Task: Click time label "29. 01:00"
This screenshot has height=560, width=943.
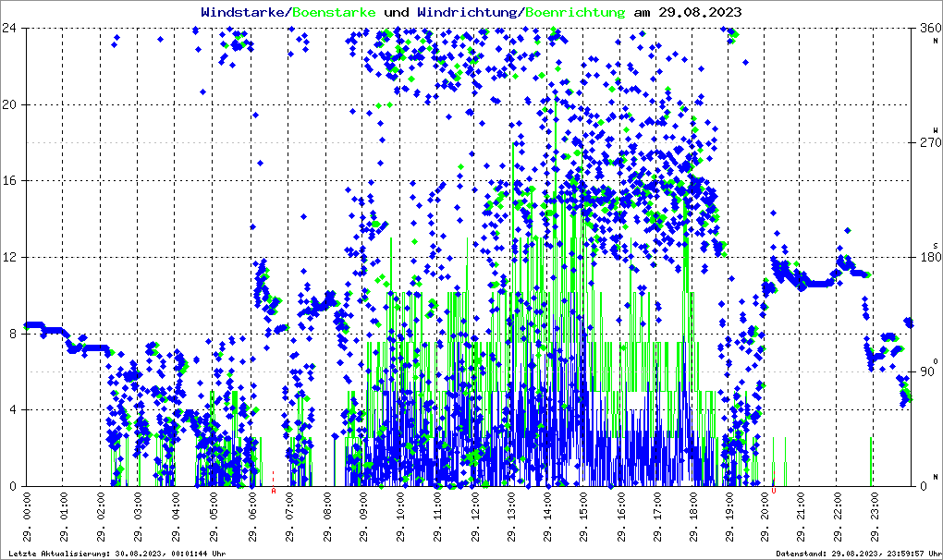Action: coord(64,517)
